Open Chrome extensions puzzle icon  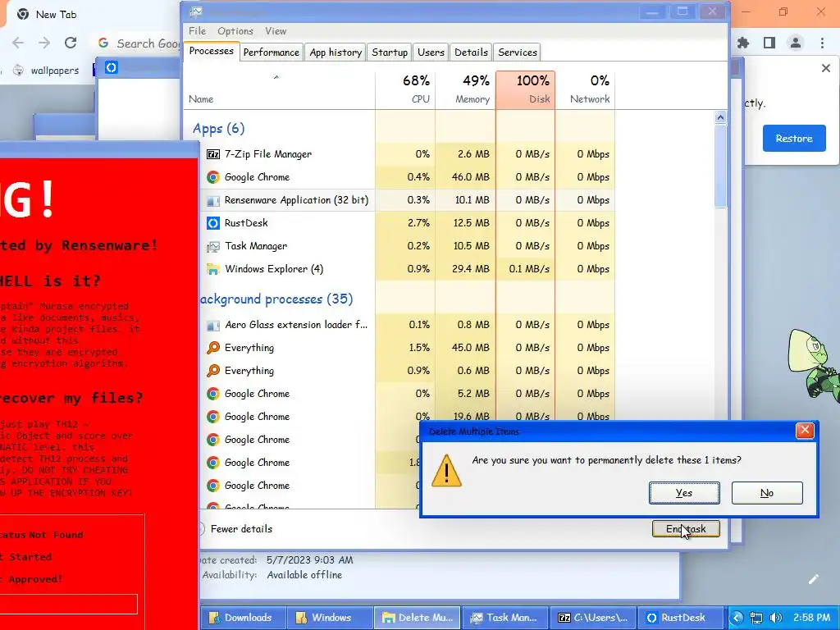tap(743, 43)
